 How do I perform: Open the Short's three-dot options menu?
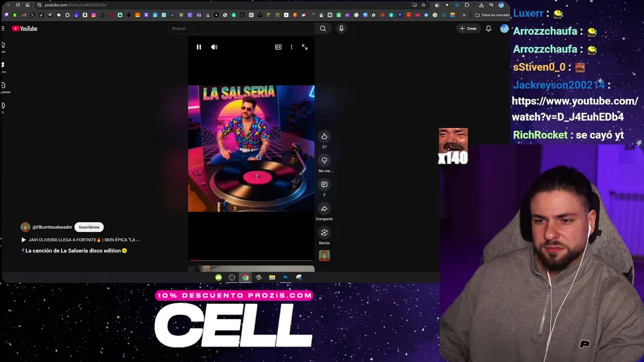click(291, 47)
